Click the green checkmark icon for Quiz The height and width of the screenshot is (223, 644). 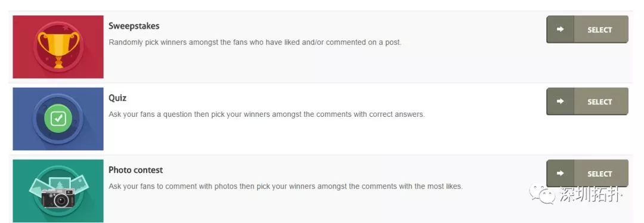pos(58,119)
